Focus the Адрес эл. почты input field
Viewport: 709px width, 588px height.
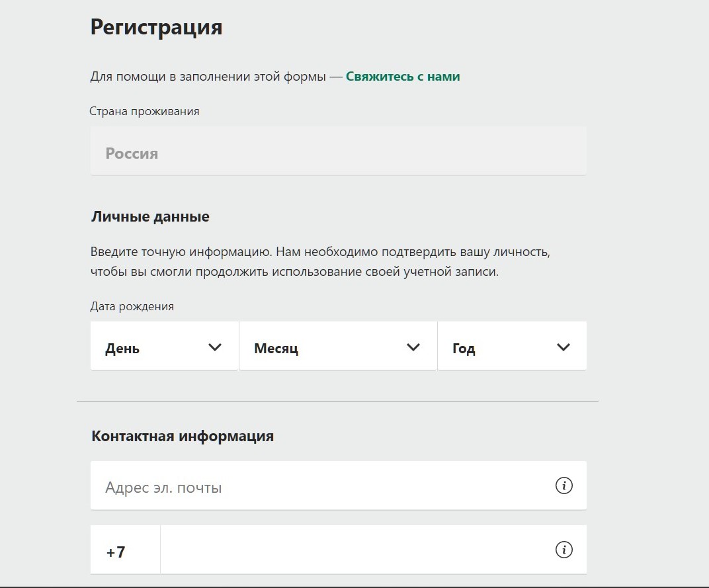click(338, 485)
